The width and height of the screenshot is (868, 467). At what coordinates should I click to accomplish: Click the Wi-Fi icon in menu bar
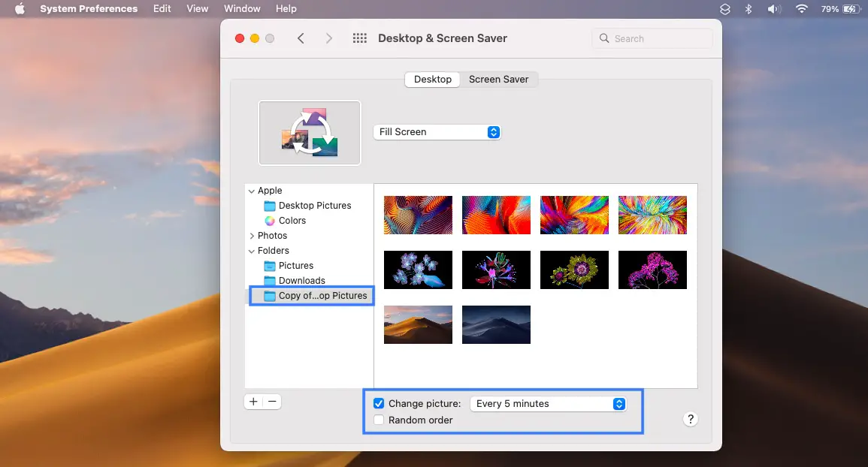pyautogui.click(x=801, y=9)
